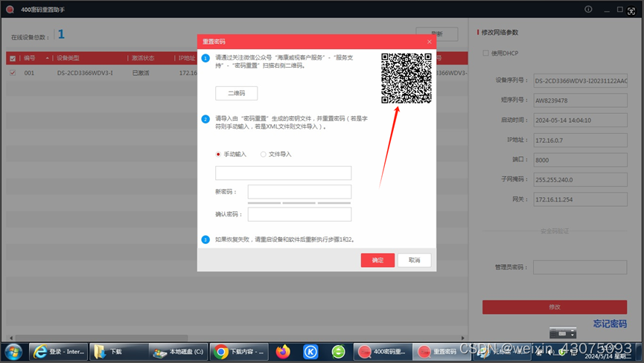Click the screenshot capture icon in title bar

(x=631, y=11)
